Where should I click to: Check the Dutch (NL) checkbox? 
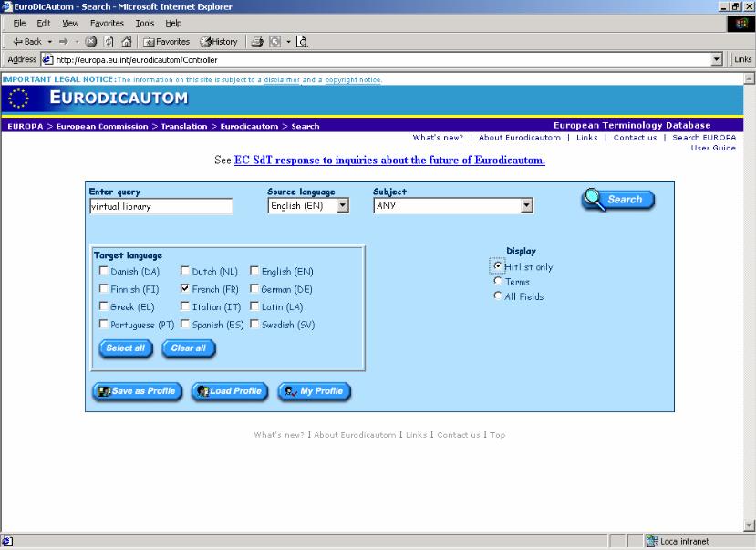click(184, 270)
